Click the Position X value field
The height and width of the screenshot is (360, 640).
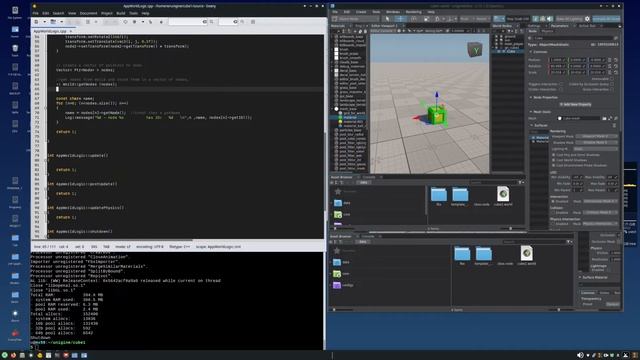(x=557, y=60)
